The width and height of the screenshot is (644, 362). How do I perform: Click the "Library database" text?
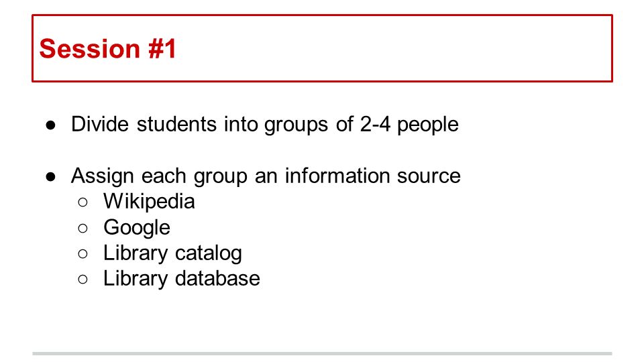point(182,279)
